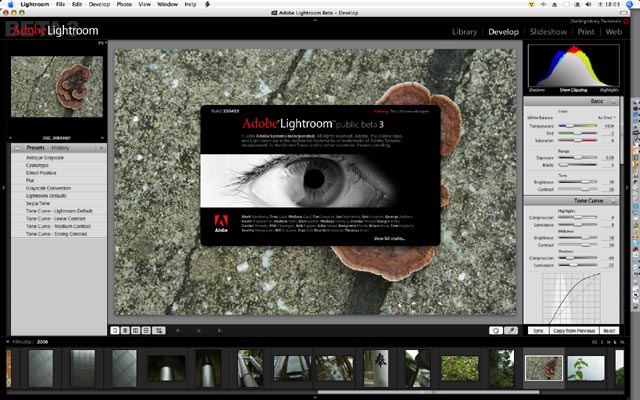Click the Adobe logo in the about box

221,224
